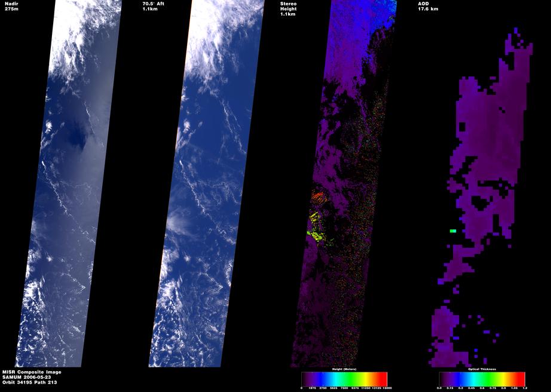
Task: Click the green pixel in the AOD map
Action: [x=453, y=231]
